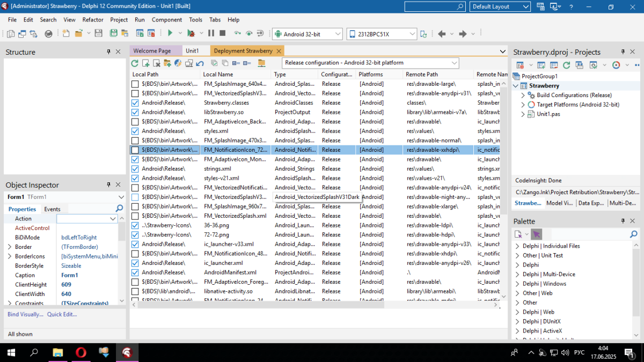Expand the Unit1.pas tree node
The image size is (644, 362).
(x=523, y=114)
